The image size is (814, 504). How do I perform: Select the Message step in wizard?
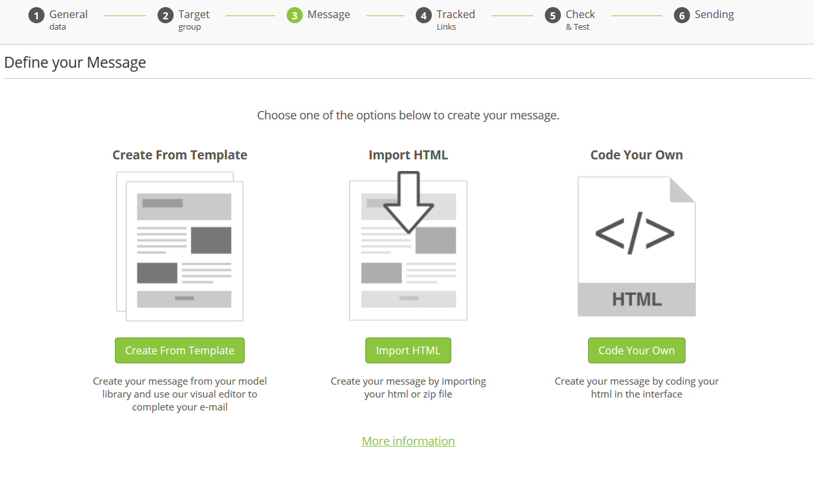coord(328,15)
